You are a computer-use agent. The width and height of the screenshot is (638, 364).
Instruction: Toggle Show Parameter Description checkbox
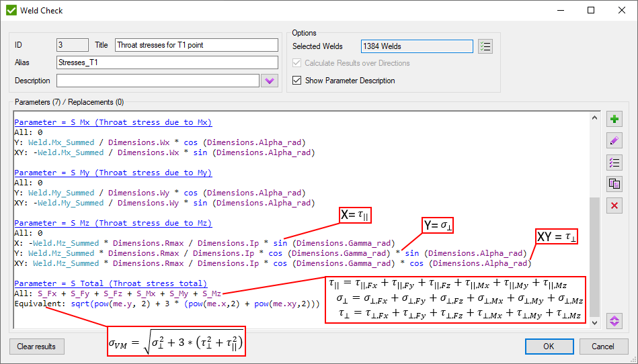(x=297, y=81)
